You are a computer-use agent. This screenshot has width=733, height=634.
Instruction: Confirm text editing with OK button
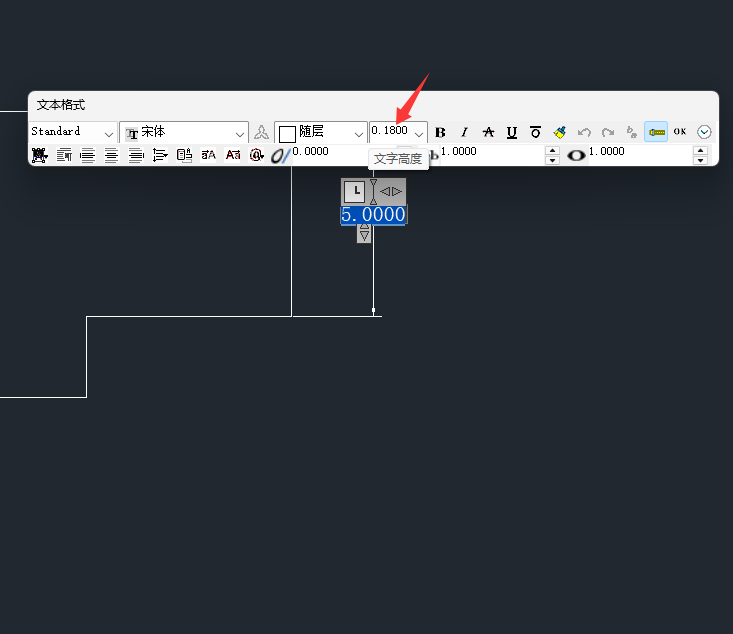click(x=680, y=132)
